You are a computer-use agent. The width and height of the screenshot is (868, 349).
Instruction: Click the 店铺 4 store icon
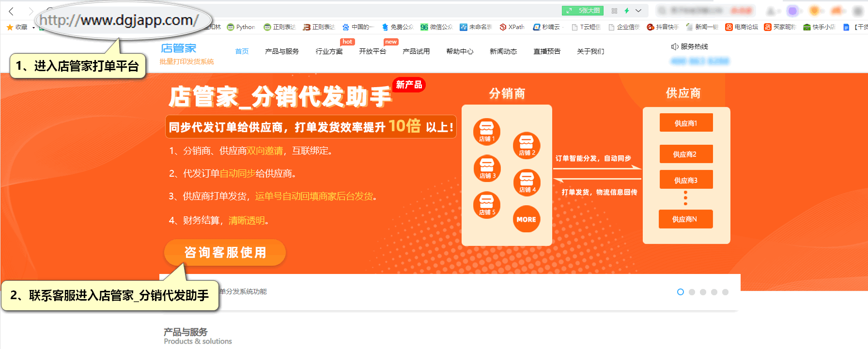tap(527, 182)
